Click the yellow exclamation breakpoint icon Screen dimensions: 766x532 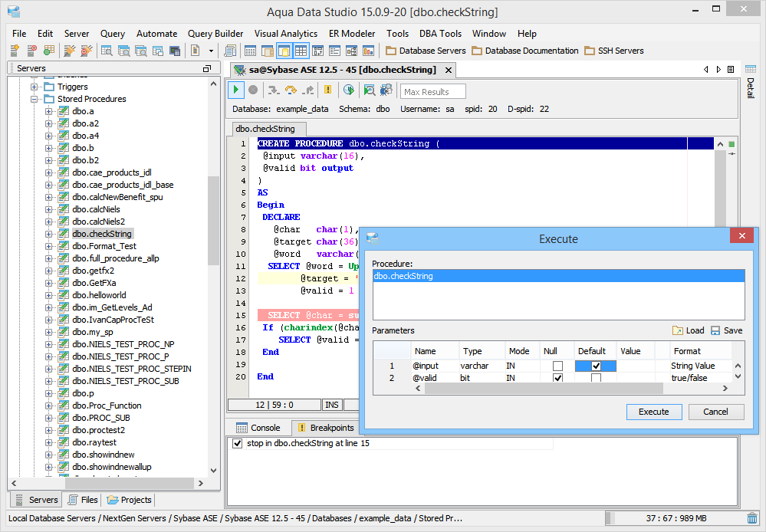(x=328, y=90)
